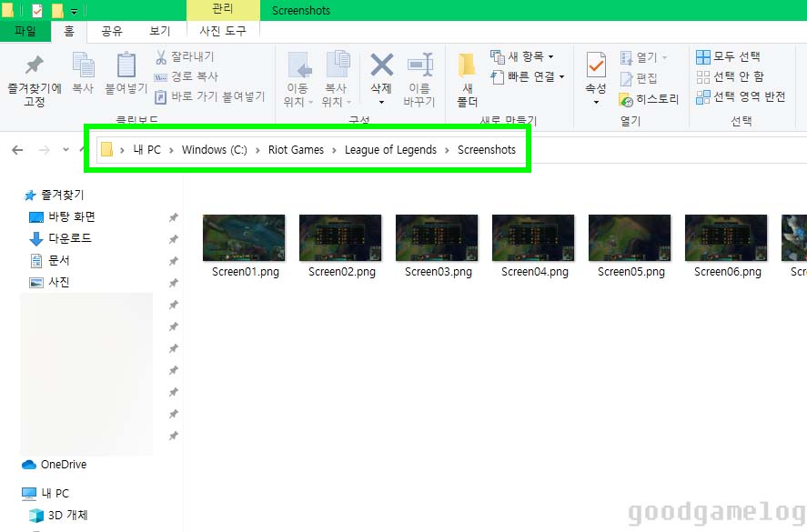Switch to the 공유 (Share) tab
The height and width of the screenshot is (532, 807).
point(112,32)
